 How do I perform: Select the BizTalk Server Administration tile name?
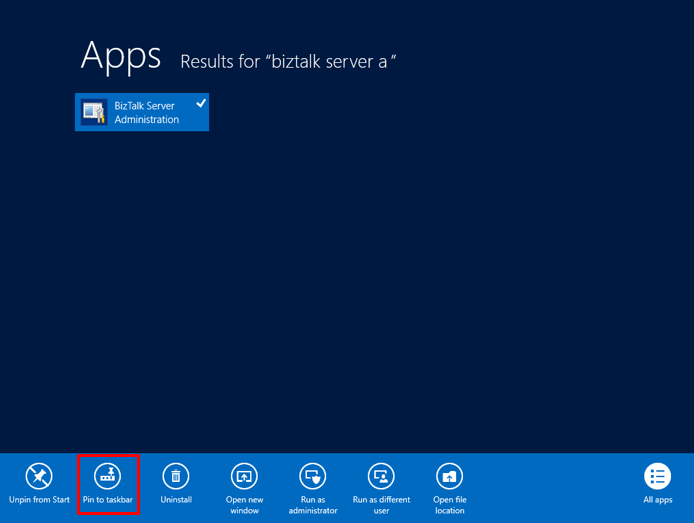coord(147,113)
